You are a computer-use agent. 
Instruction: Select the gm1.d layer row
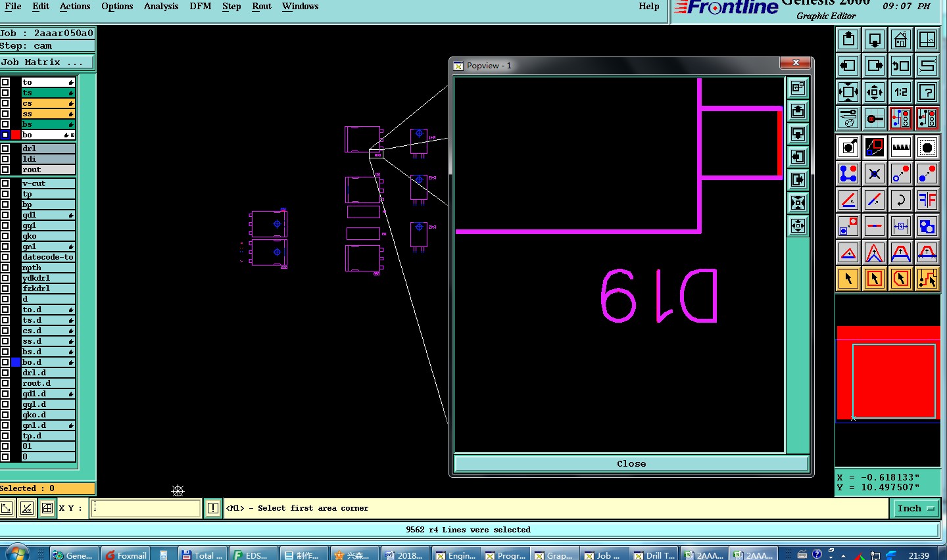[48, 425]
